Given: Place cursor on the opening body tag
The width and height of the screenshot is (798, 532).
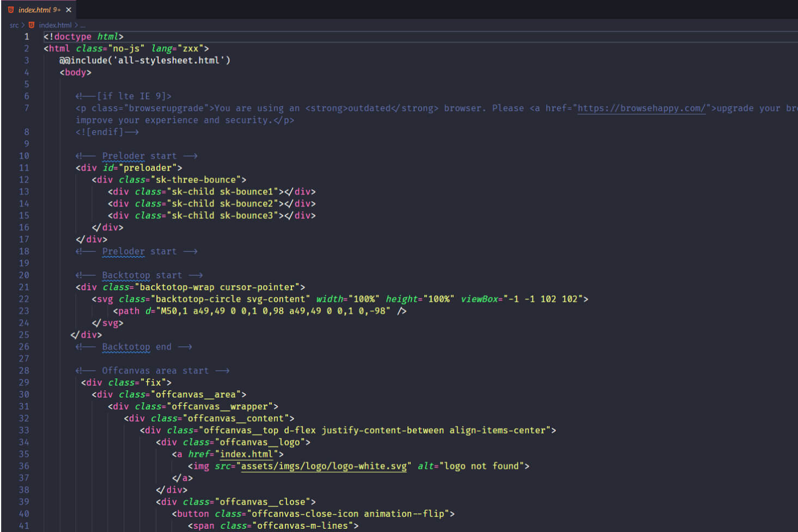Looking at the screenshot, I should [x=76, y=72].
